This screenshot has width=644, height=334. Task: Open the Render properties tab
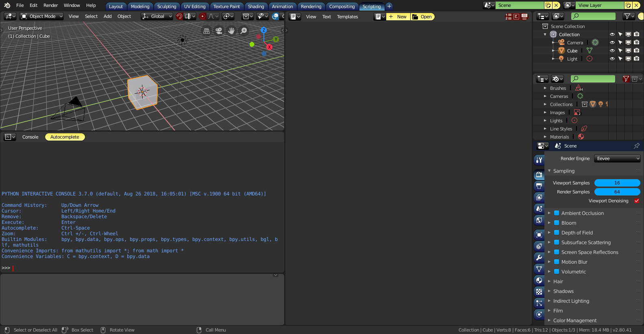pos(539,175)
